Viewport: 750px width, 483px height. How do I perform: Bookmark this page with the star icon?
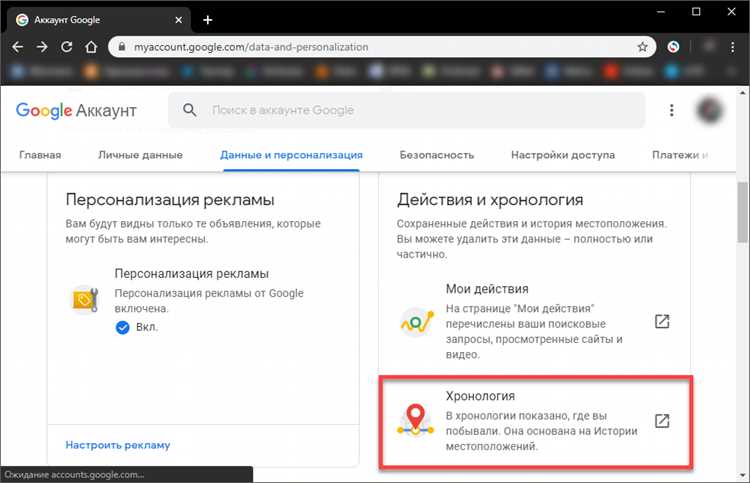click(642, 47)
